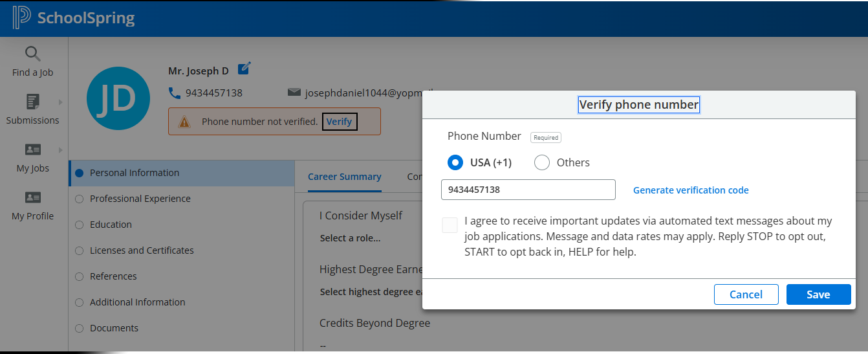Select the USA (+1) radio button
The height and width of the screenshot is (354, 868).
[455, 162]
